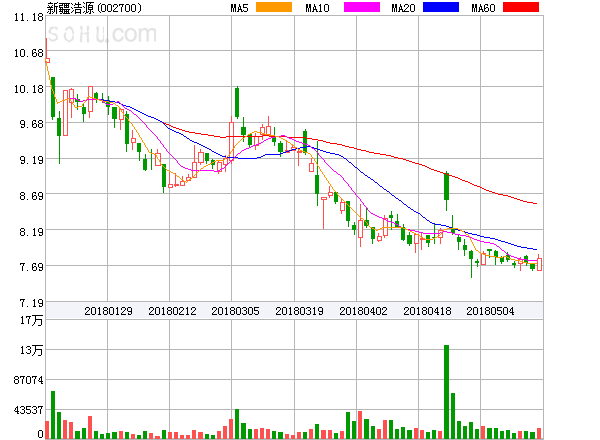Click the 20180305 date label
The image size is (600, 440).
(x=235, y=311)
